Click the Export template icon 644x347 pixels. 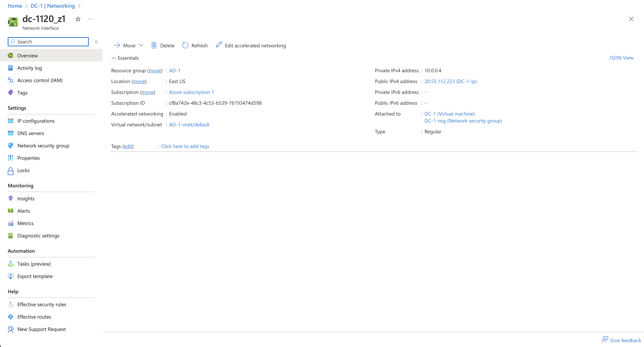tap(10, 276)
